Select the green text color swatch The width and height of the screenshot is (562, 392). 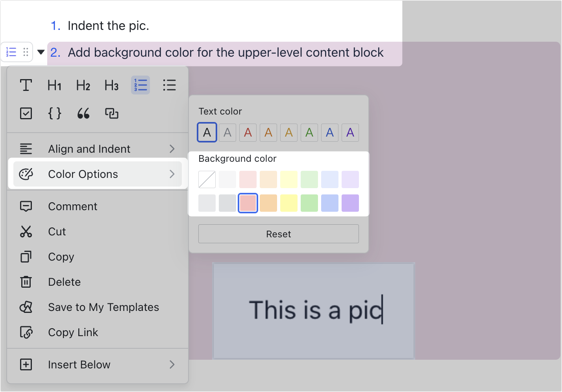(x=309, y=132)
